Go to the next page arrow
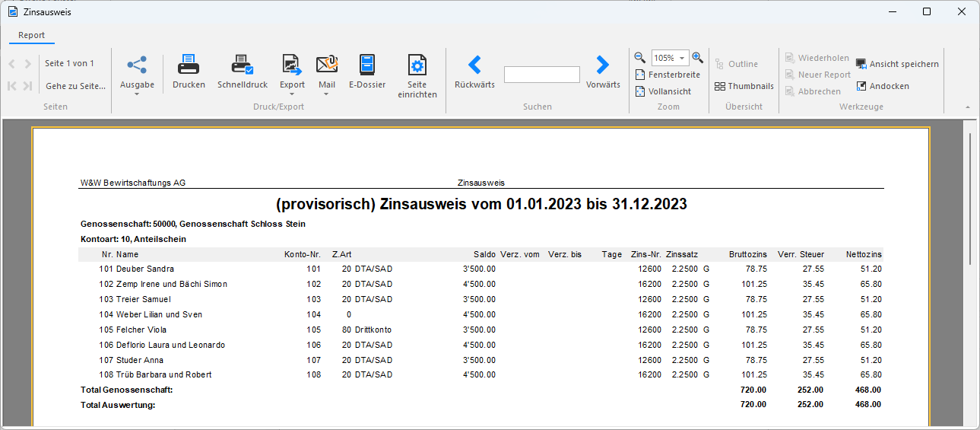Screen dimensions: 980x430 tap(28, 64)
